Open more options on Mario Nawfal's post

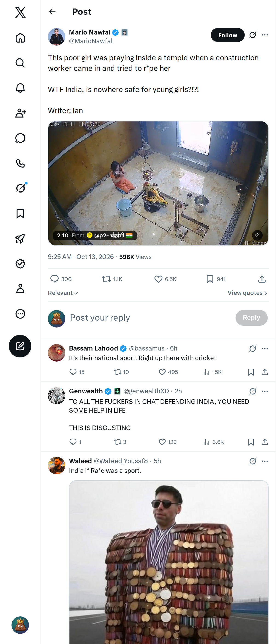pos(265,35)
